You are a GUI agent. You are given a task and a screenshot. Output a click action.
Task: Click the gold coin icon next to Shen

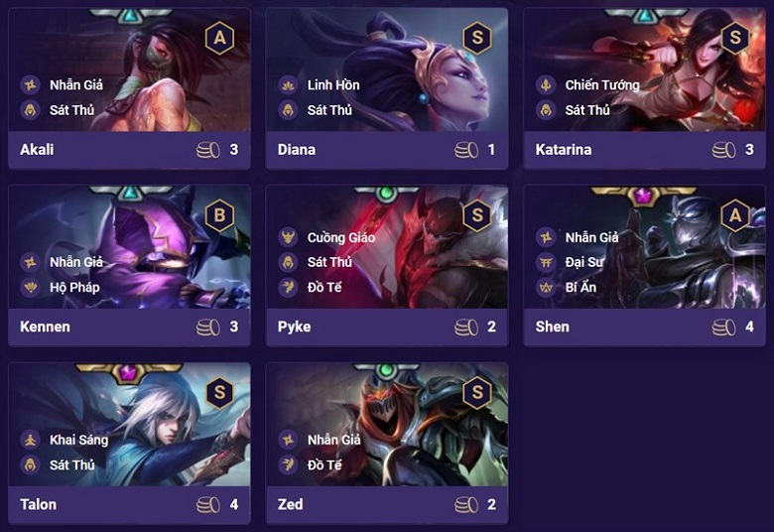pyautogui.click(x=723, y=327)
